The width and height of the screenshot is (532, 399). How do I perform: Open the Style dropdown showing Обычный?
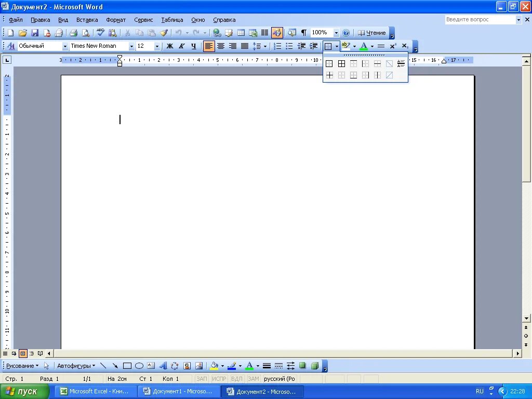coord(65,46)
